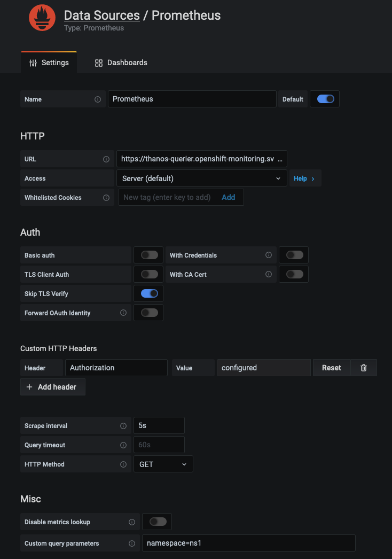The height and width of the screenshot is (559, 392).
Task: Click the With Credentials info icon
Action: (269, 255)
